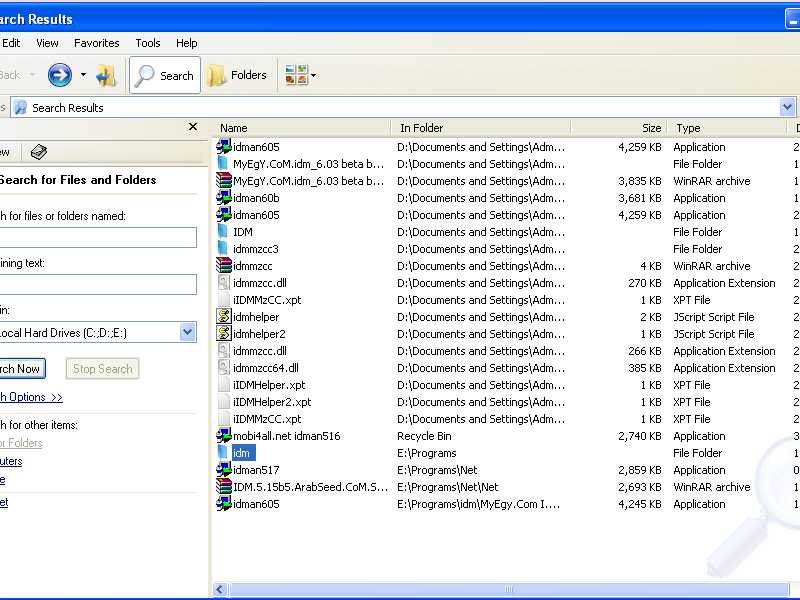The width and height of the screenshot is (800, 600).
Task: Click the green Forward arrow button
Action: click(x=60, y=76)
